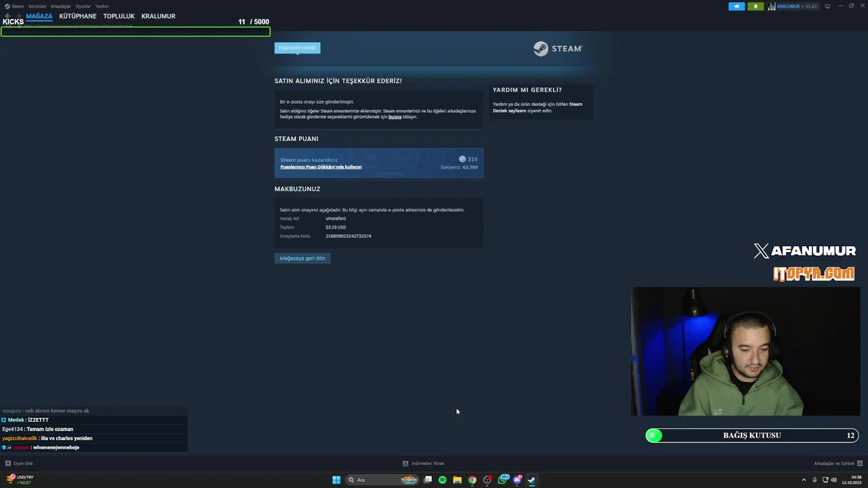Viewport: 868px width, 488px height.
Task: Click the forward navigation arrow
Action: click(18, 16)
